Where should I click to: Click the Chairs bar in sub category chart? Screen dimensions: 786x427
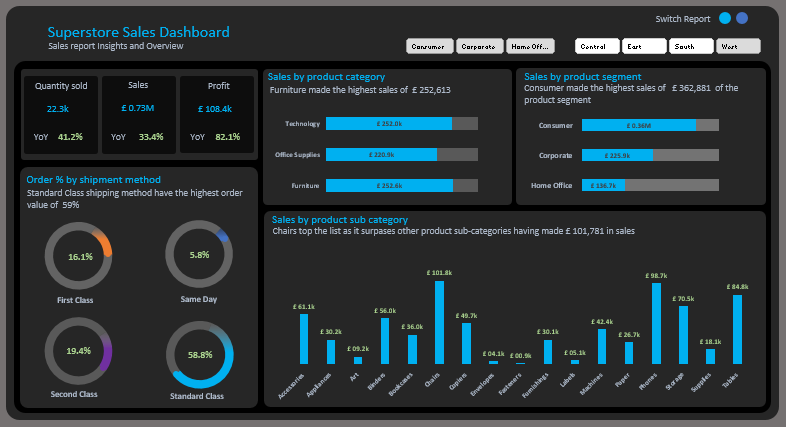(439, 322)
